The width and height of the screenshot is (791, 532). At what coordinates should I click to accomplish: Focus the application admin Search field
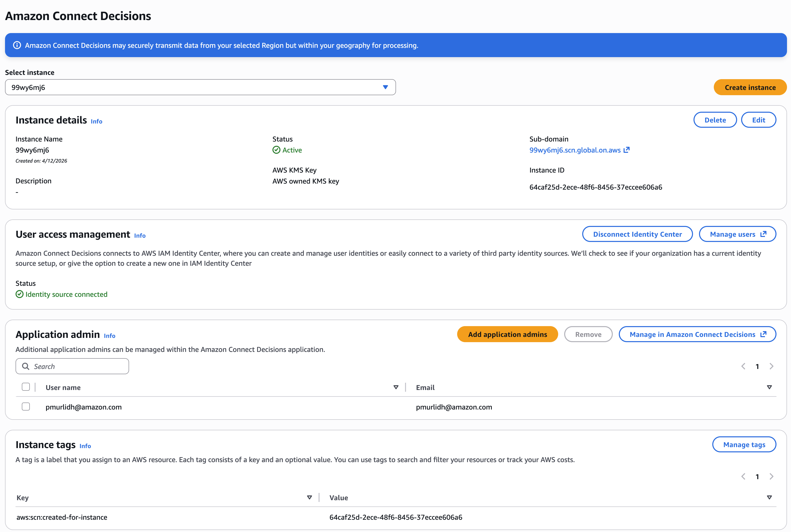coord(72,366)
